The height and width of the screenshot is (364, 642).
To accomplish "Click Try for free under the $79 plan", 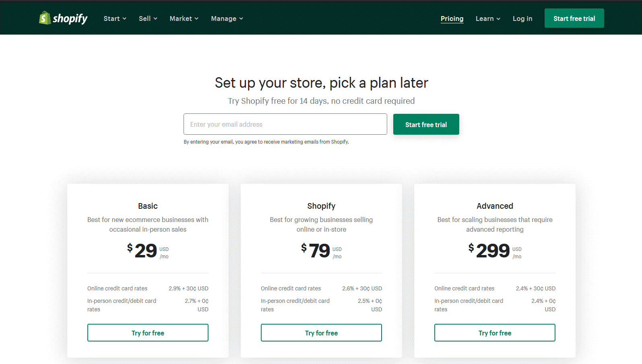I will [321, 333].
